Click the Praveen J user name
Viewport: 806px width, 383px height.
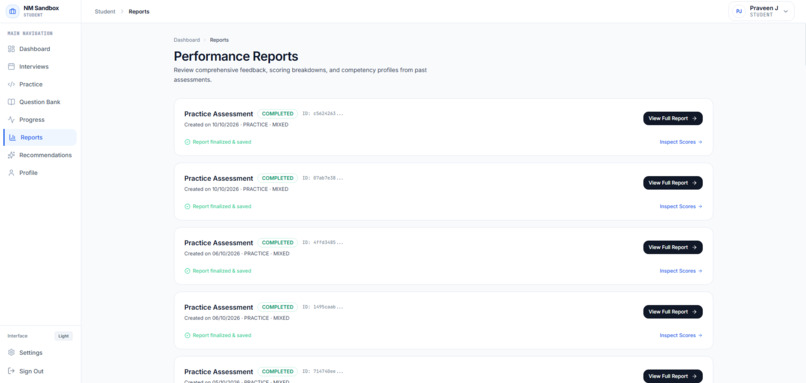coord(764,8)
